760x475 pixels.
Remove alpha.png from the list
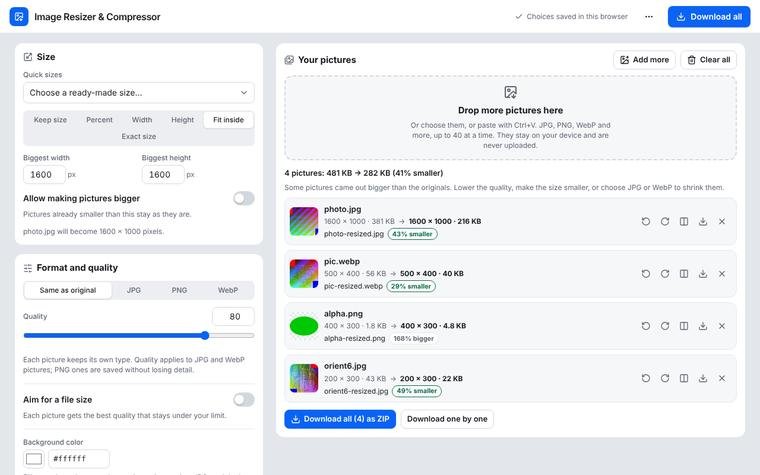click(x=722, y=326)
